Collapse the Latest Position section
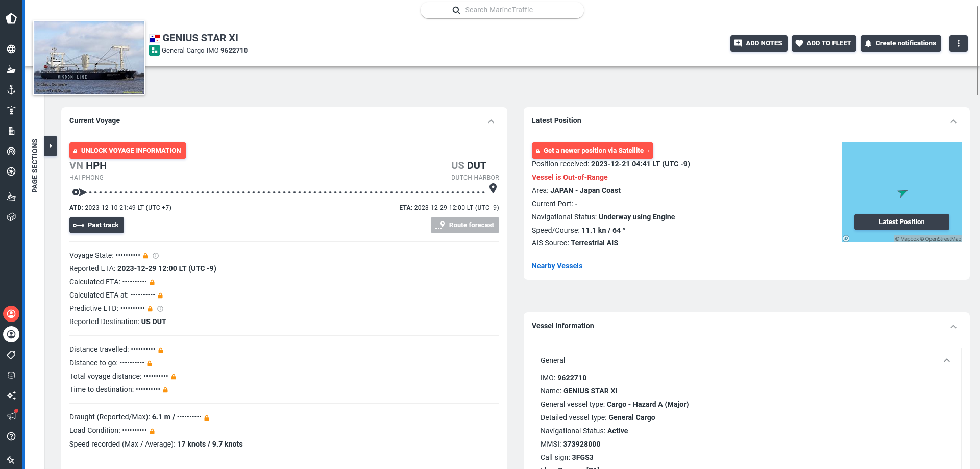 [953, 121]
